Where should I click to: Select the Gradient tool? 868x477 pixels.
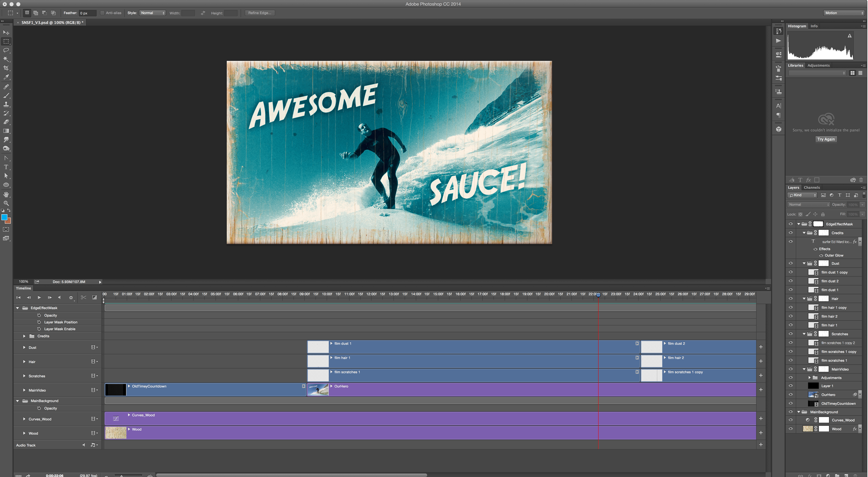pos(6,131)
